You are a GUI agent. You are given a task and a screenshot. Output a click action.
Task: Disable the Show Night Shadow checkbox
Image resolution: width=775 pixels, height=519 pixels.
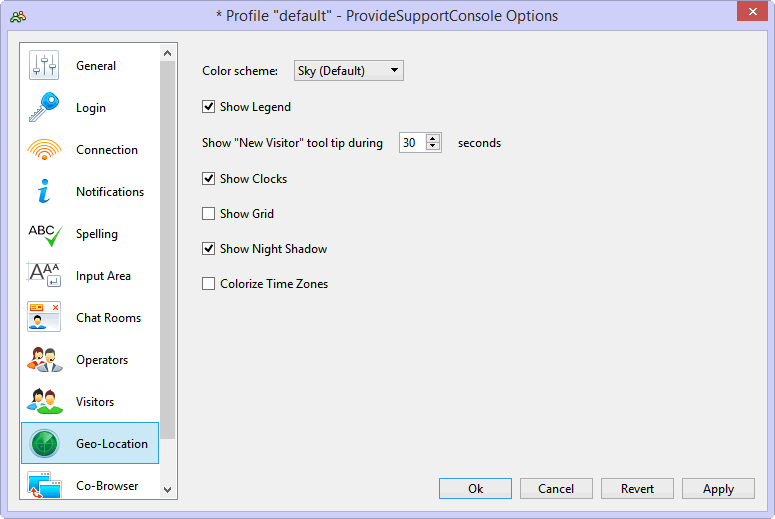point(208,249)
